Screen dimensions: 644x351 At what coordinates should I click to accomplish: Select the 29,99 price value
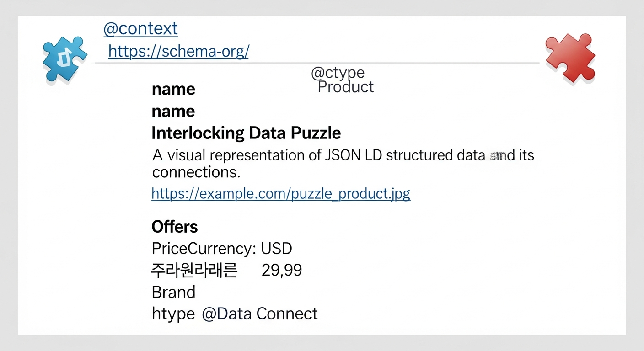click(x=282, y=271)
